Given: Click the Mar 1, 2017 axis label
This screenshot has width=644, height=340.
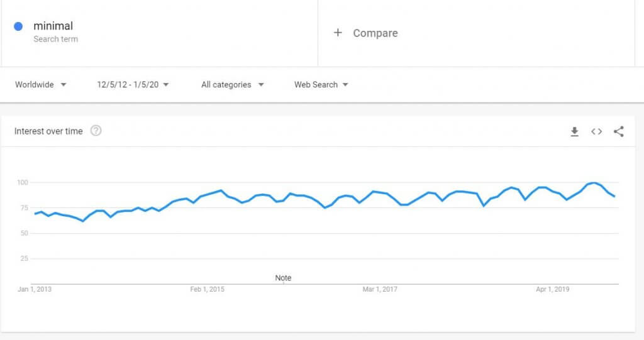Looking at the screenshot, I should click(380, 289).
